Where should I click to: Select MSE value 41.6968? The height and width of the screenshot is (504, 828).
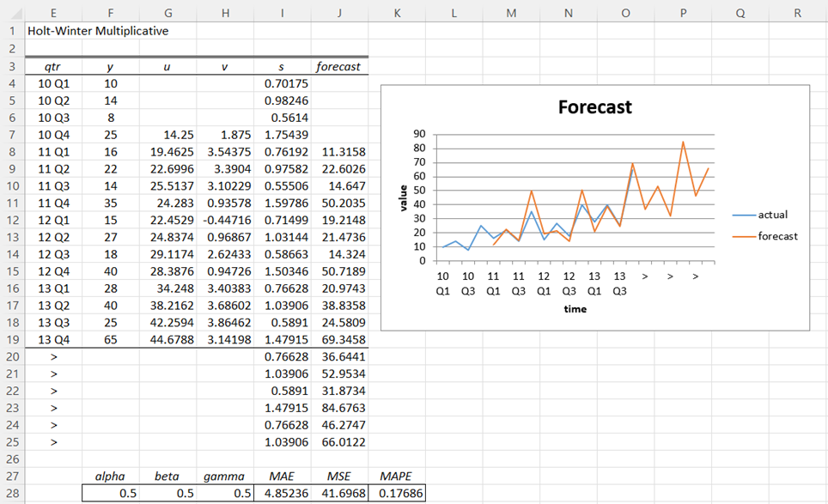pos(339,494)
